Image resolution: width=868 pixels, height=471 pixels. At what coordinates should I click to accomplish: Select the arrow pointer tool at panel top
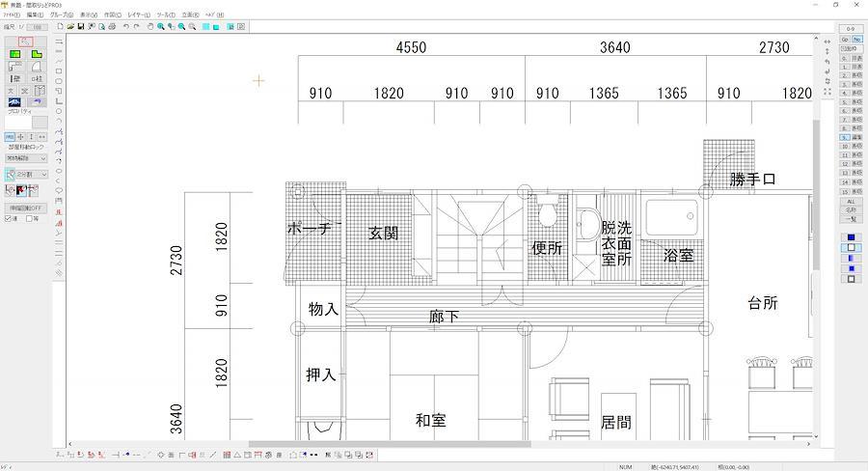click(x=25, y=42)
